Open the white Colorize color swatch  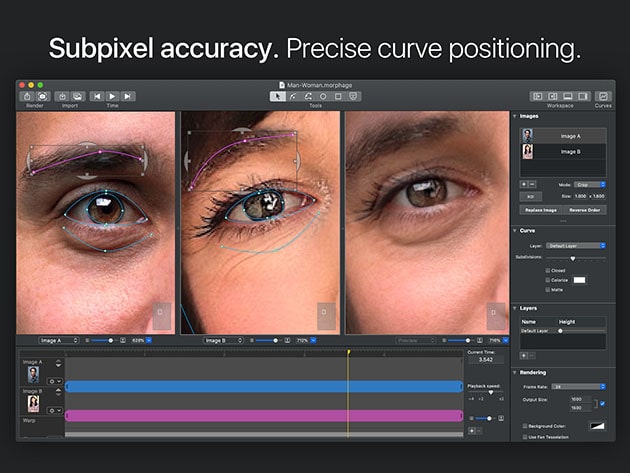pyautogui.click(x=579, y=280)
